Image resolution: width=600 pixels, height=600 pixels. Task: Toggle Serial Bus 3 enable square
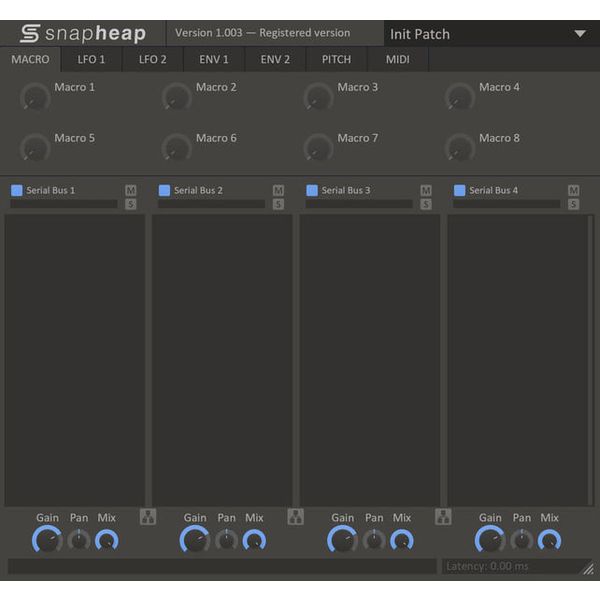click(312, 190)
